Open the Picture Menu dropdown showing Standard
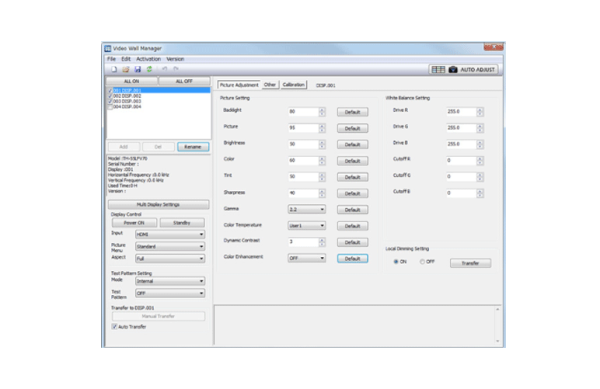Viewport: 600px width, 389px height. pyautogui.click(x=170, y=246)
